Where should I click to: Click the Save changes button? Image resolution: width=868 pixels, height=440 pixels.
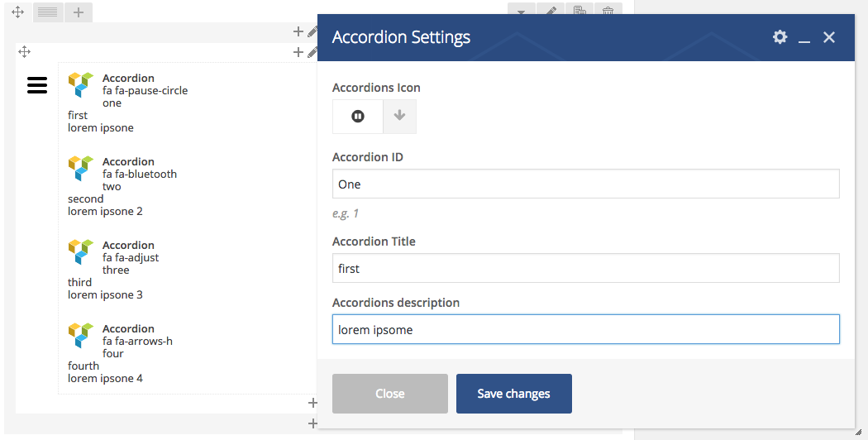[513, 394]
